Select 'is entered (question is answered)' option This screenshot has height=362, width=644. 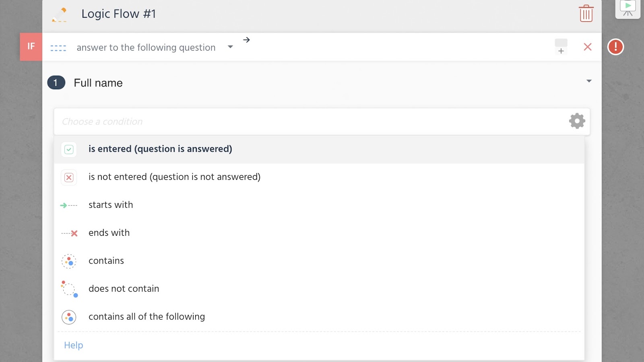[160, 149]
